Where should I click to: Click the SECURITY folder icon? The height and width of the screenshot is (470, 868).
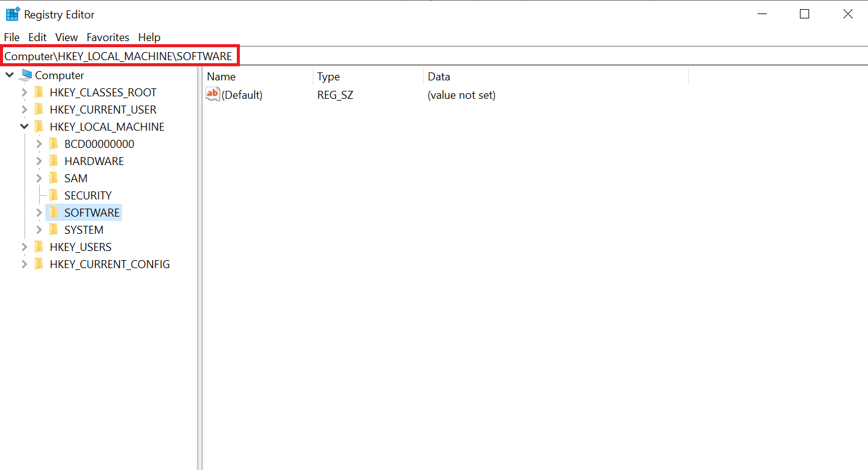(x=53, y=196)
